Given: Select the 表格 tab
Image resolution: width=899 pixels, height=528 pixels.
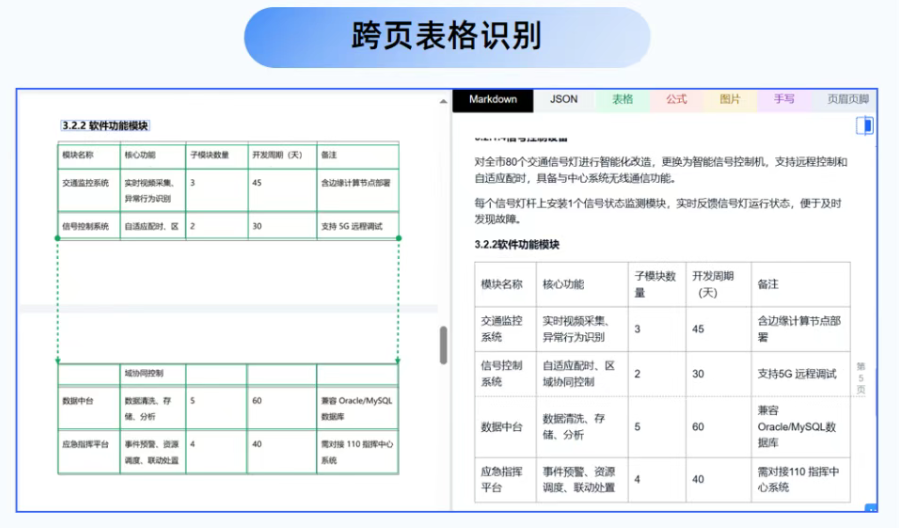Looking at the screenshot, I should [x=622, y=100].
